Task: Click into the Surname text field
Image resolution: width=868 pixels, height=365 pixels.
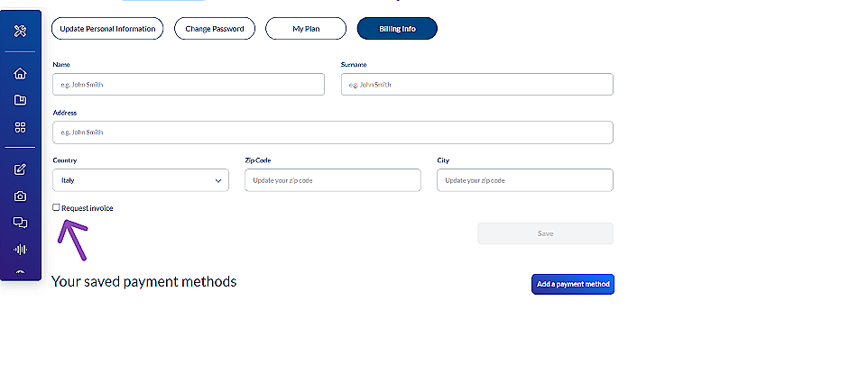Action: [x=476, y=85]
